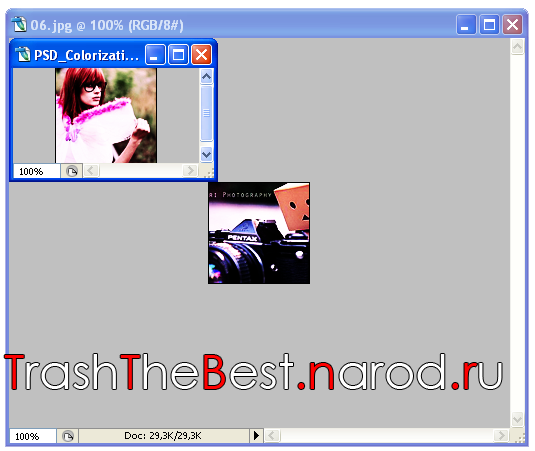This screenshot has height=451, width=535.
Task: Click the inner vertical scrollbar thumb
Action: pos(206,113)
